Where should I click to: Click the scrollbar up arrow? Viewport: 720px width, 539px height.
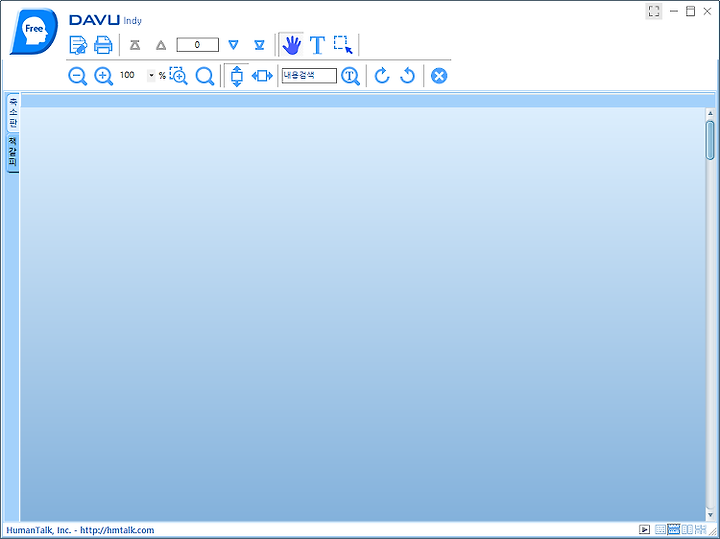pos(710,113)
